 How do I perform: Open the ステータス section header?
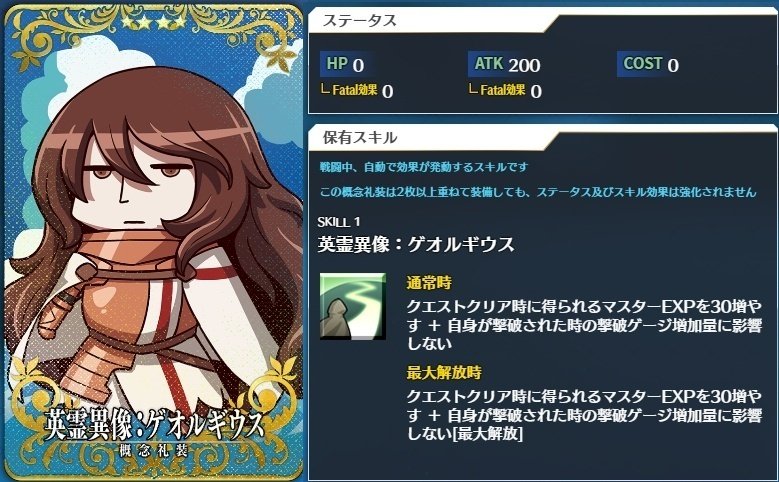pos(360,21)
